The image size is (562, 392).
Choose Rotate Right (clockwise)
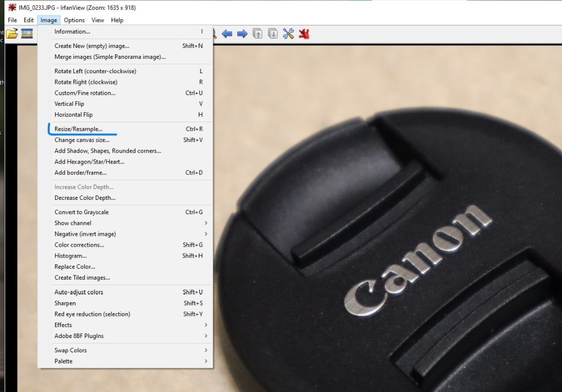tap(125, 82)
